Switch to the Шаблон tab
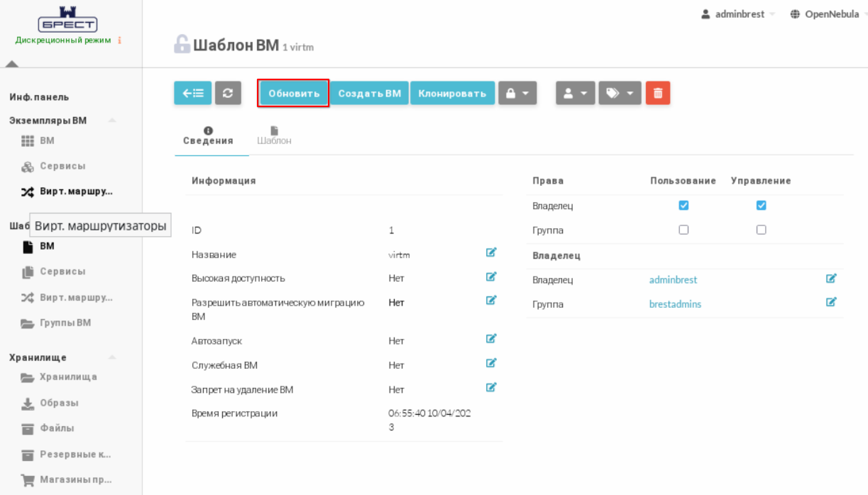 [274, 136]
